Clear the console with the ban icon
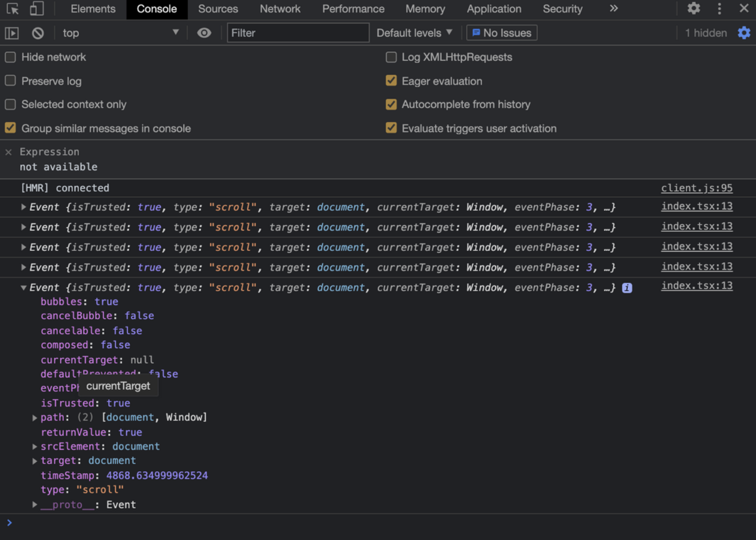The image size is (756, 540). click(x=38, y=33)
